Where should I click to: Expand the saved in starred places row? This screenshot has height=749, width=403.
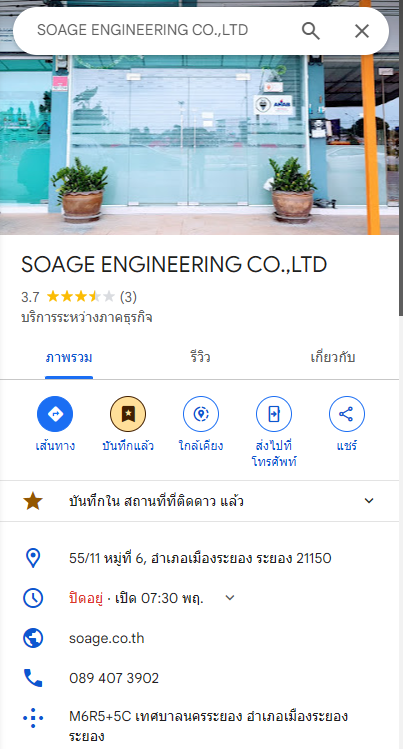pos(200,501)
